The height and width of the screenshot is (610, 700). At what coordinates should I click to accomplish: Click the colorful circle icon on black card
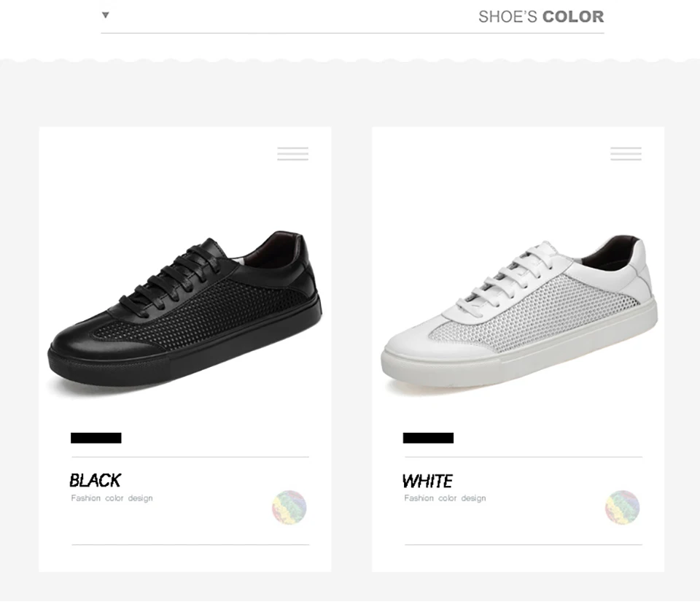[x=289, y=507]
